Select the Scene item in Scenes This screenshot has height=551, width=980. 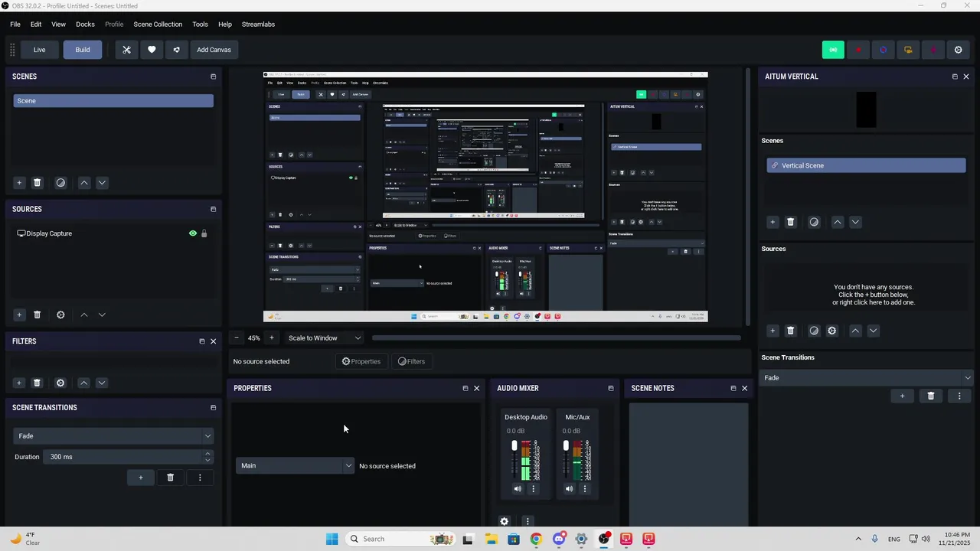pos(113,101)
